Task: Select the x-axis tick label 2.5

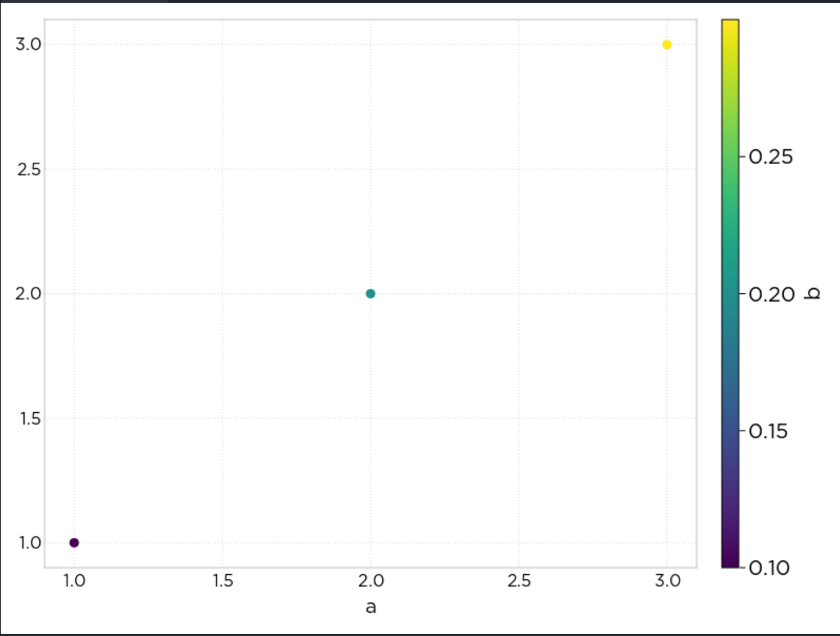Action: pyautogui.click(x=520, y=581)
